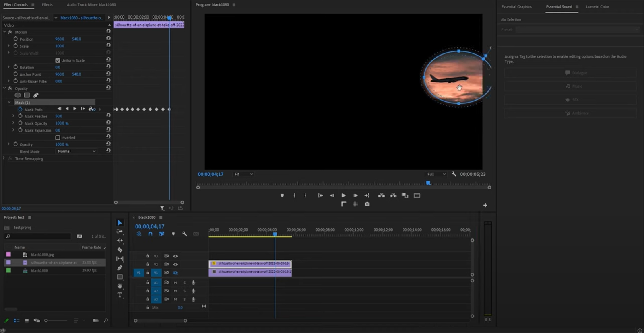Open the program monitor button editor plus
The image size is (644, 333).
485,205
